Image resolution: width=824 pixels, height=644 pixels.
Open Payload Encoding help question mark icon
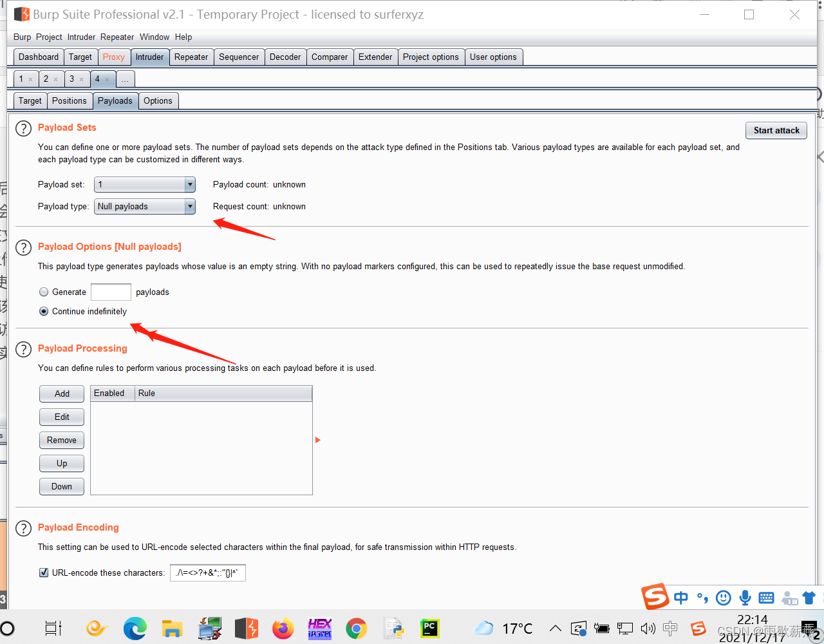click(23, 528)
